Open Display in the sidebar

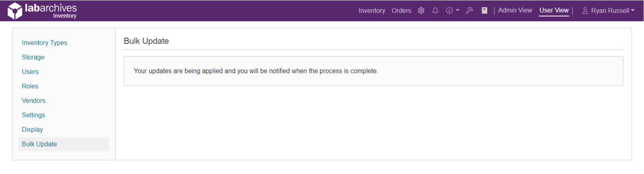32,130
